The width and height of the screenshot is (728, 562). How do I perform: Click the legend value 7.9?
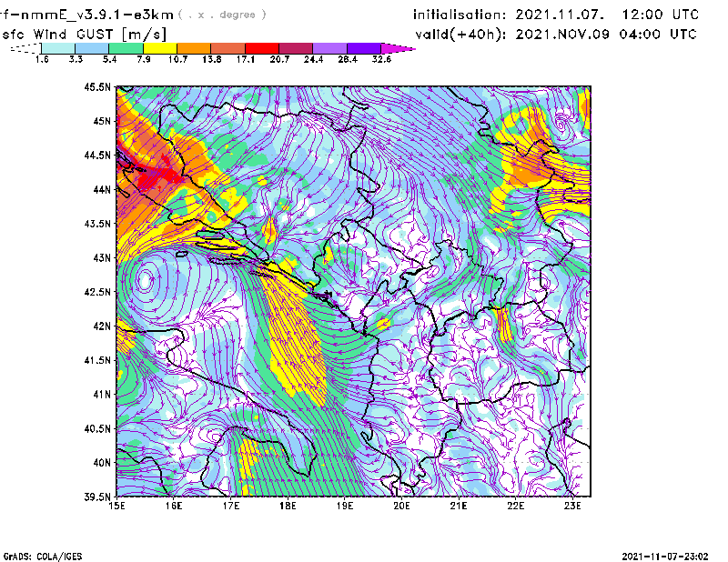click(144, 59)
